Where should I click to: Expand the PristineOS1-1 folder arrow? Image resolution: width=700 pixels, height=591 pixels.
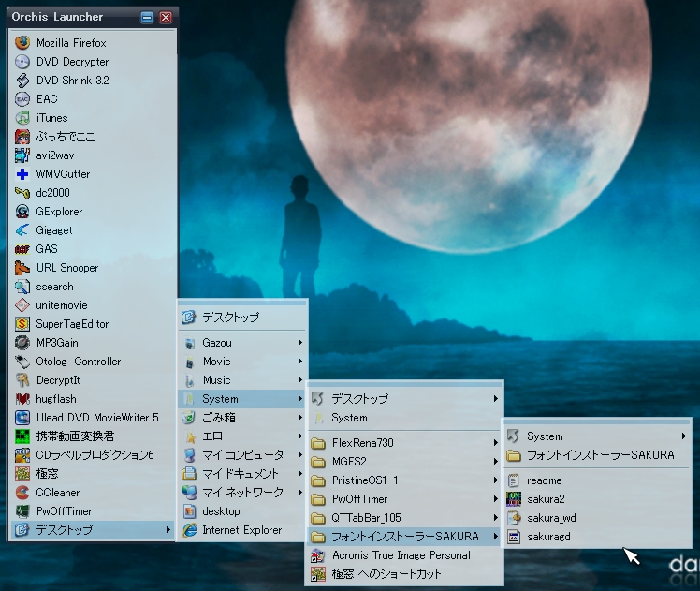coord(496,480)
